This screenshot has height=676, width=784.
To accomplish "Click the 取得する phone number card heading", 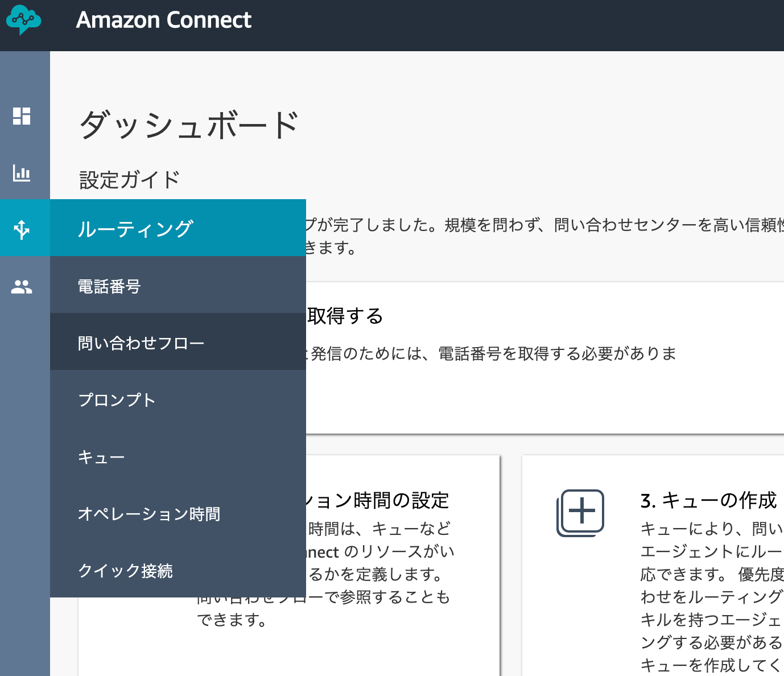I will pos(345,315).
